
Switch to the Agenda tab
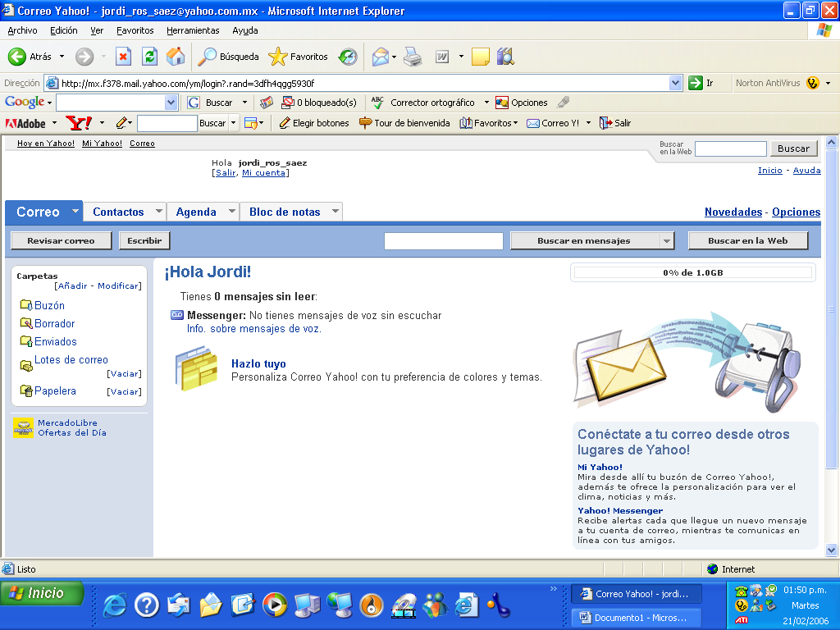[x=196, y=212]
